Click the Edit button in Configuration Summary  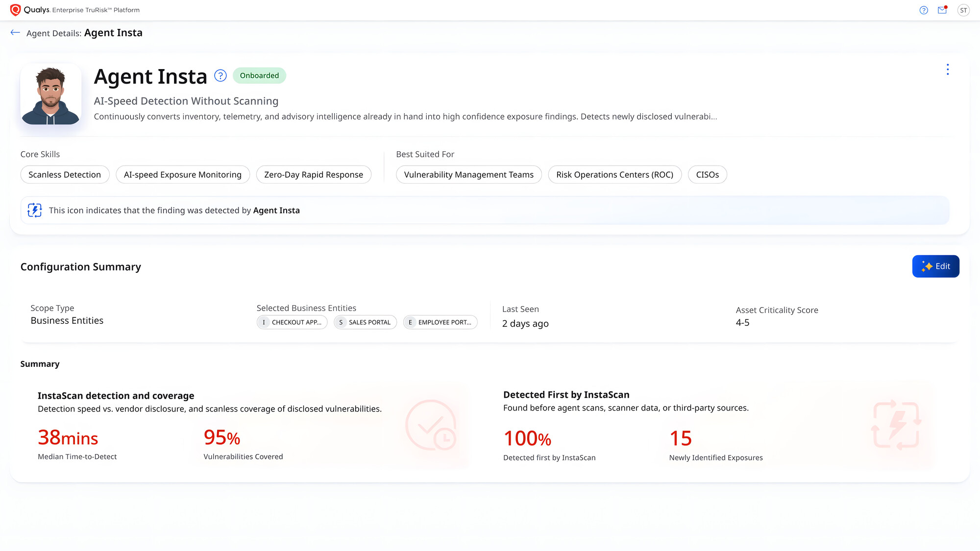(935, 266)
